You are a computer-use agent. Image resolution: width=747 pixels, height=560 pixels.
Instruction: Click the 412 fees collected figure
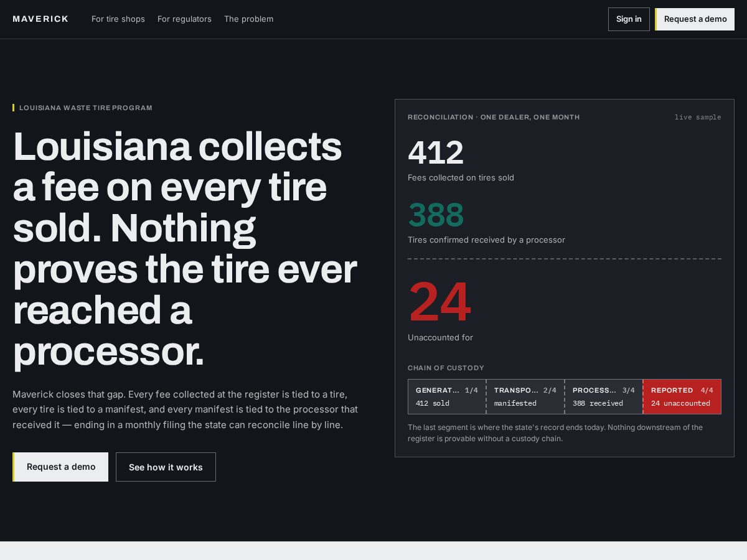(436, 153)
